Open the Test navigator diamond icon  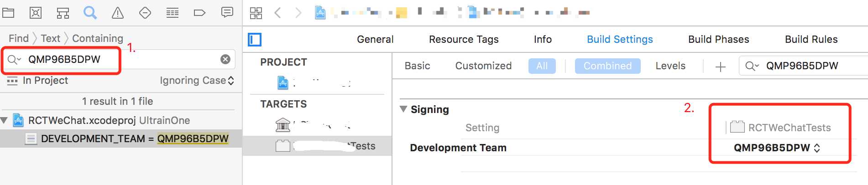pos(145,13)
